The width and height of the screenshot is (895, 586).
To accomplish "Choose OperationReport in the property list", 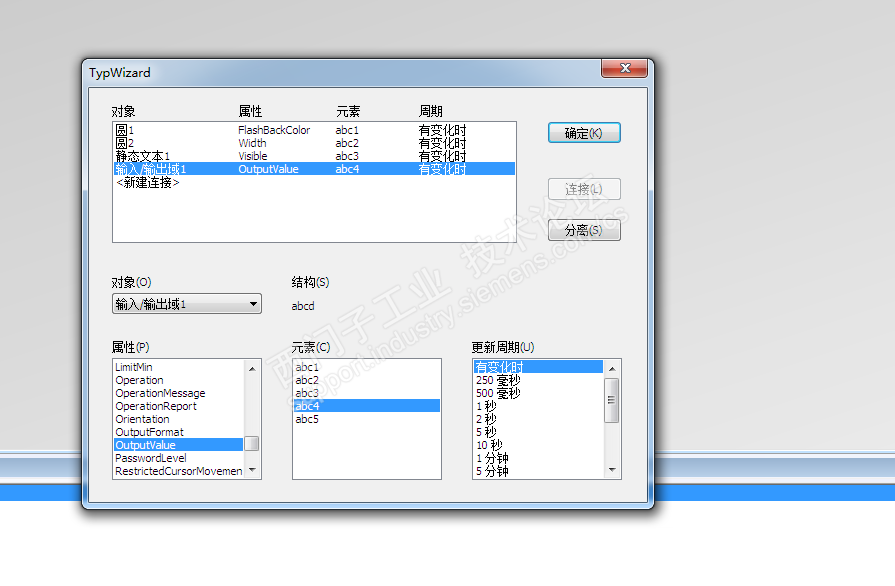I will point(179,406).
